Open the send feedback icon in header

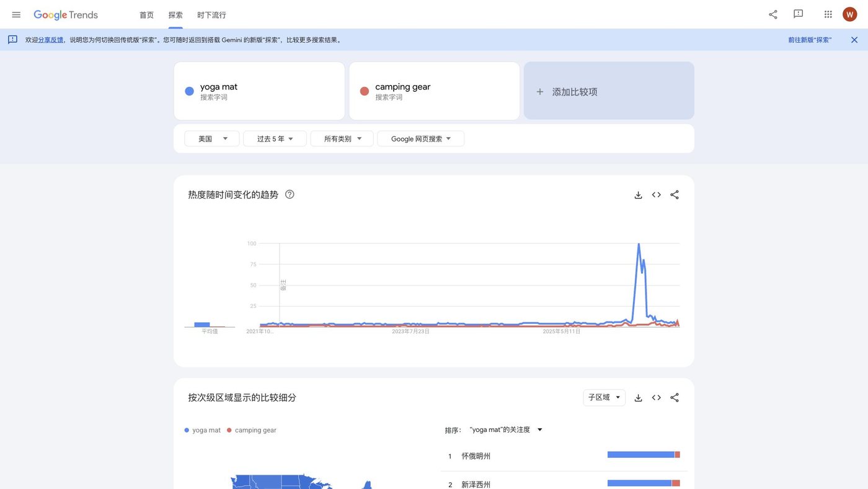pos(799,14)
